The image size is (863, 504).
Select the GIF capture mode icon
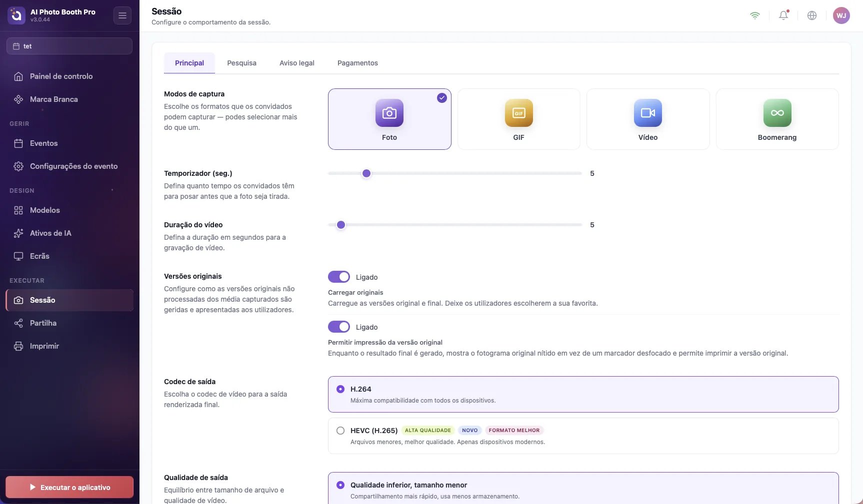518,113
